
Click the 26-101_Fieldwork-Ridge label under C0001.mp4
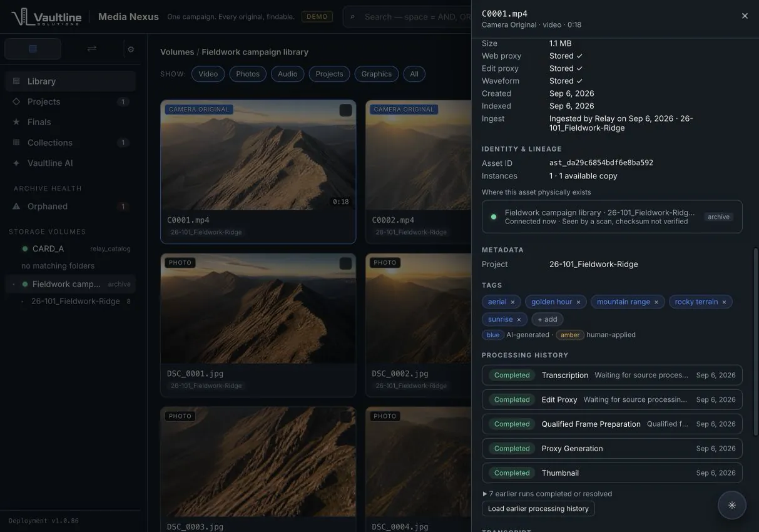click(x=206, y=232)
